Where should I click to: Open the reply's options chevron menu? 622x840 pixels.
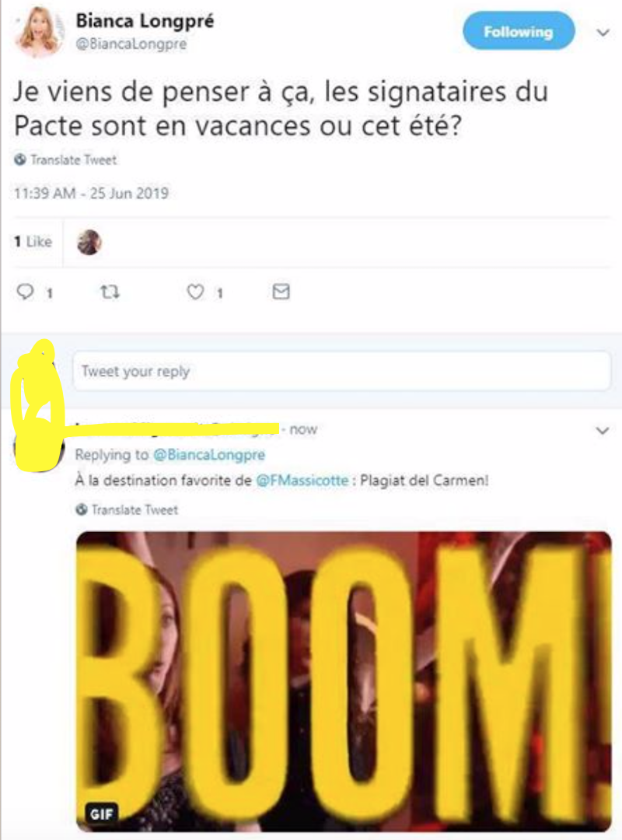603,431
